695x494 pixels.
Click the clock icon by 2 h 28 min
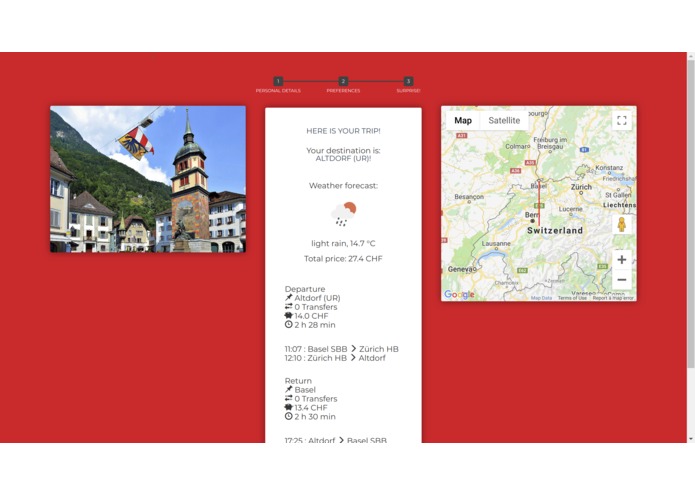coord(289,324)
